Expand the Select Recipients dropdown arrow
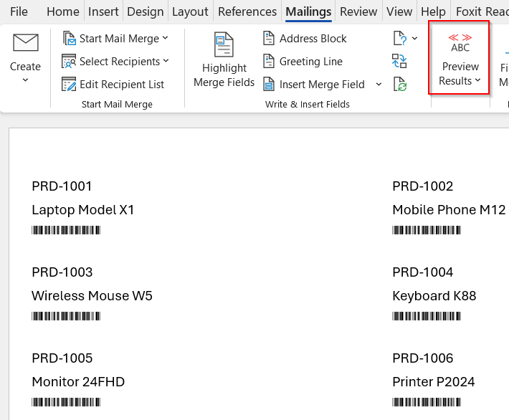Screen dimensions: 509x420 point(166,61)
